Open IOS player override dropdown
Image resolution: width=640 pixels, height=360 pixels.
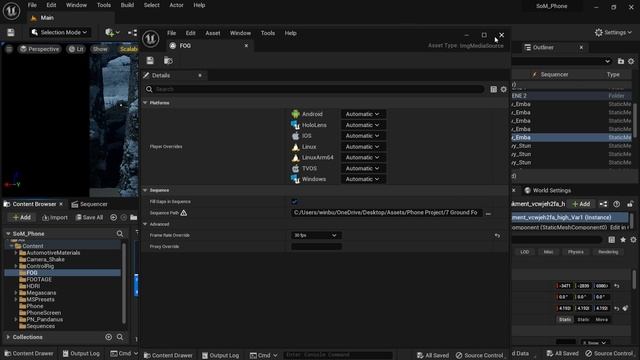[x=362, y=136]
